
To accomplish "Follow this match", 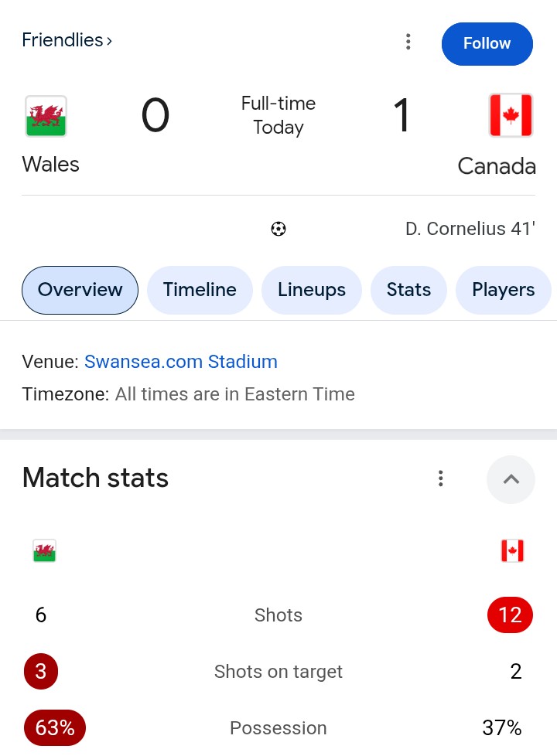I will 487,43.
